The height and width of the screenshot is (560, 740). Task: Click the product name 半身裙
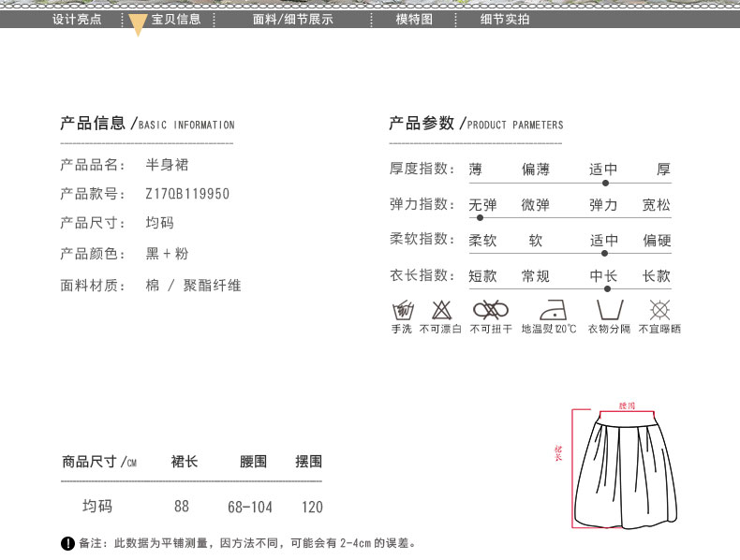click(167, 165)
